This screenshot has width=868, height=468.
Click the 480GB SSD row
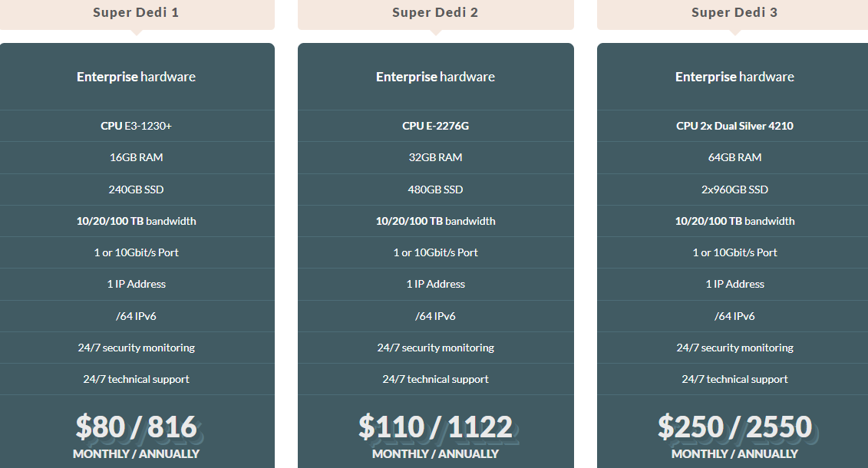tap(435, 190)
